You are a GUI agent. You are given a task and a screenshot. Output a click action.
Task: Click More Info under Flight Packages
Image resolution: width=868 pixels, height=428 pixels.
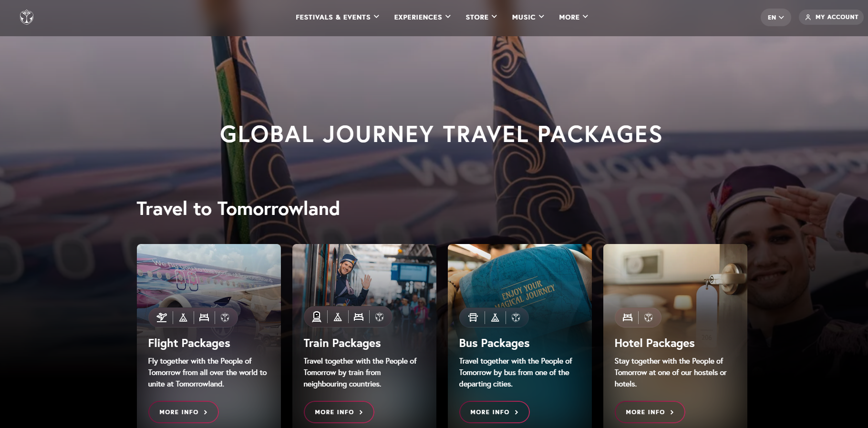[183, 412]
